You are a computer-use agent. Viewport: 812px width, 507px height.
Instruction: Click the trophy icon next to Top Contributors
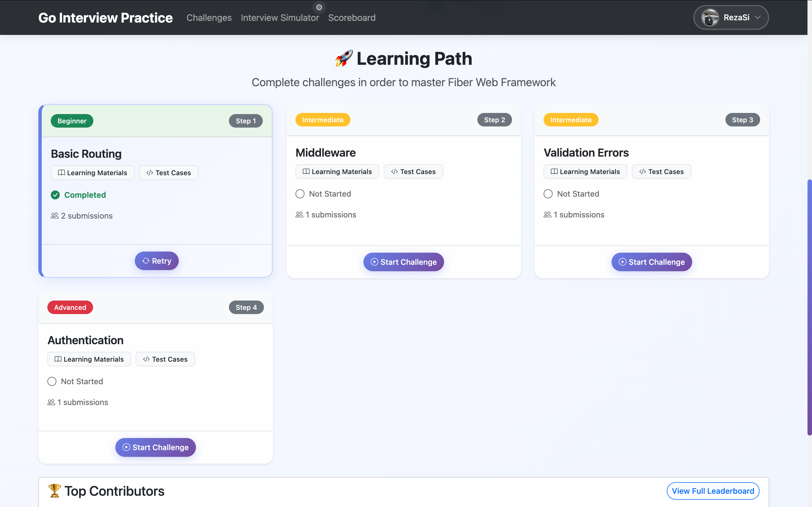(55, 491)
